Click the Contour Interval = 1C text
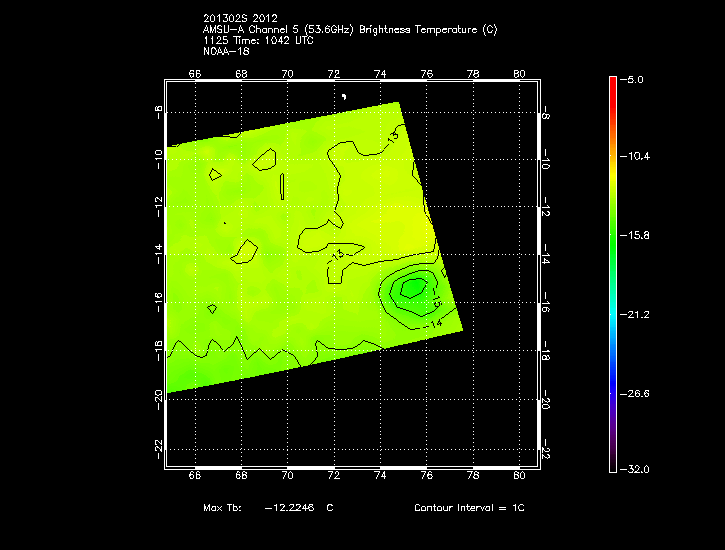The height and width of the screenshot is (550, 725). tap(469, 508)
